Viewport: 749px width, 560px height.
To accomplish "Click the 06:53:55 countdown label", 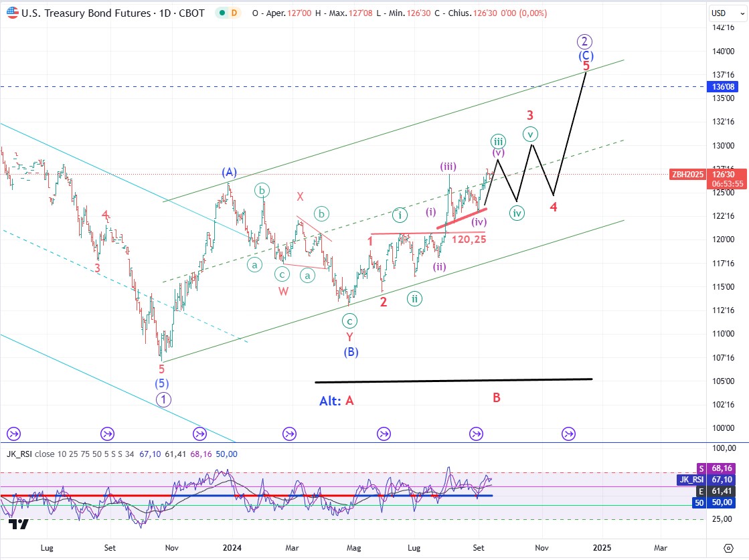I will 726,184.
